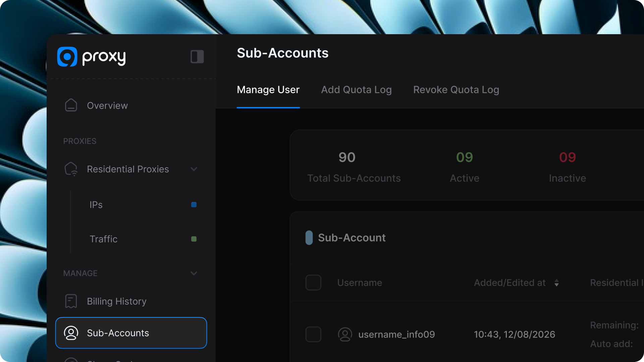Click the Residential Proxies wifi-home icon
The image size is (644, 362).
click(x=71, y=169)
